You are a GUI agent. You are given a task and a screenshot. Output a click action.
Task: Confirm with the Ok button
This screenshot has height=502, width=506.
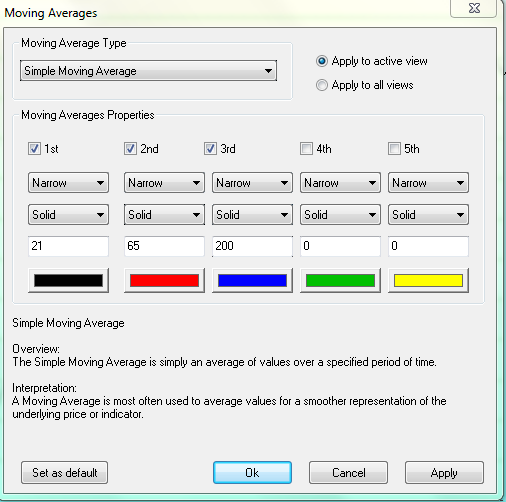tap(252, 473)
